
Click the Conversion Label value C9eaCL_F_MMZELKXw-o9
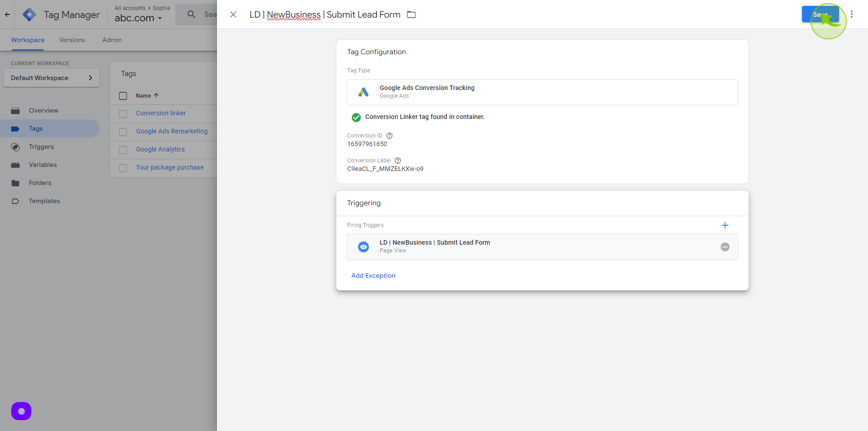coord(385,169)
